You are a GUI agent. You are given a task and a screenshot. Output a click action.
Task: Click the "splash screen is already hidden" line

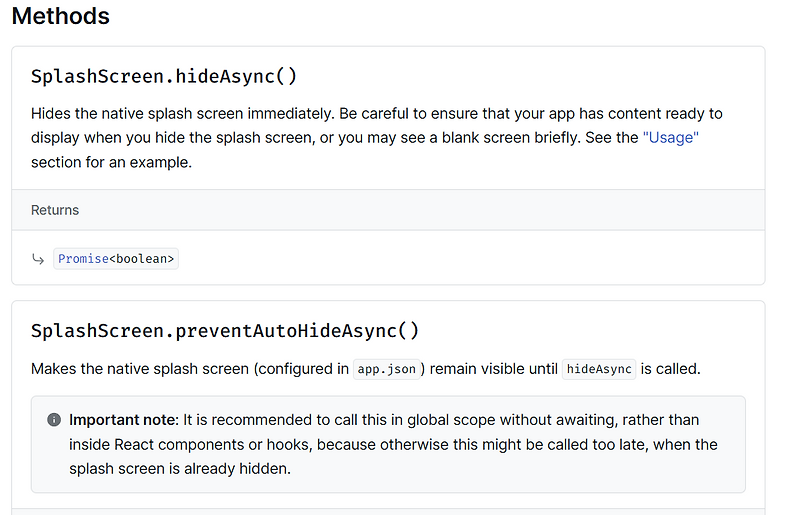click(x=180, y=468)
